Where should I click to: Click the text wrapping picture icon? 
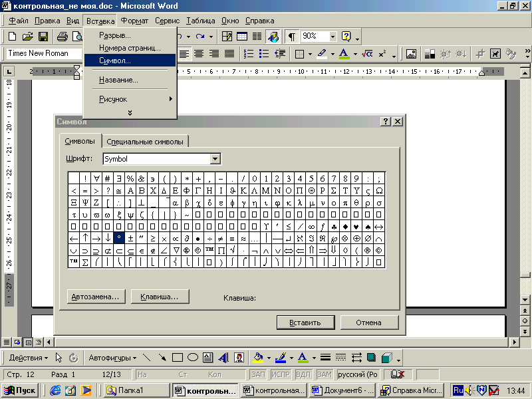coord(495,54)
